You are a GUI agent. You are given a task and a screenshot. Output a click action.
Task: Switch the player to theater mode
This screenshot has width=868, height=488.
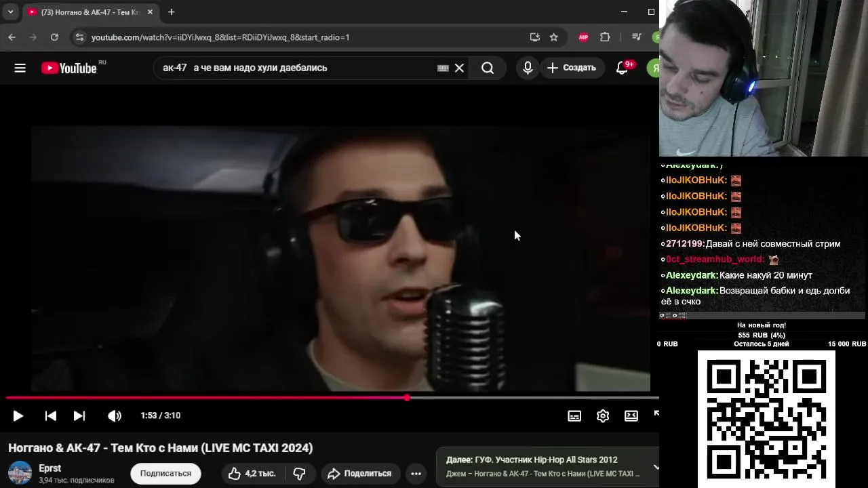point(631,415)
